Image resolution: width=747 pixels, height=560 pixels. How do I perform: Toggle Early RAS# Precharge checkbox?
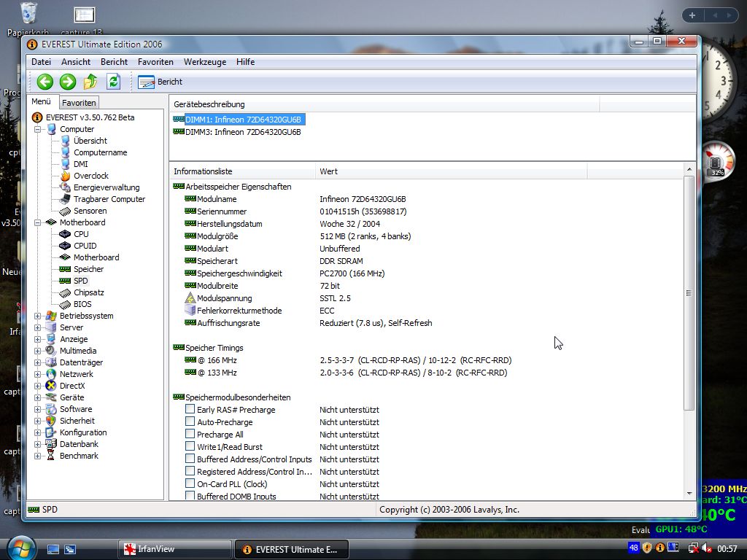coord(190,409)
